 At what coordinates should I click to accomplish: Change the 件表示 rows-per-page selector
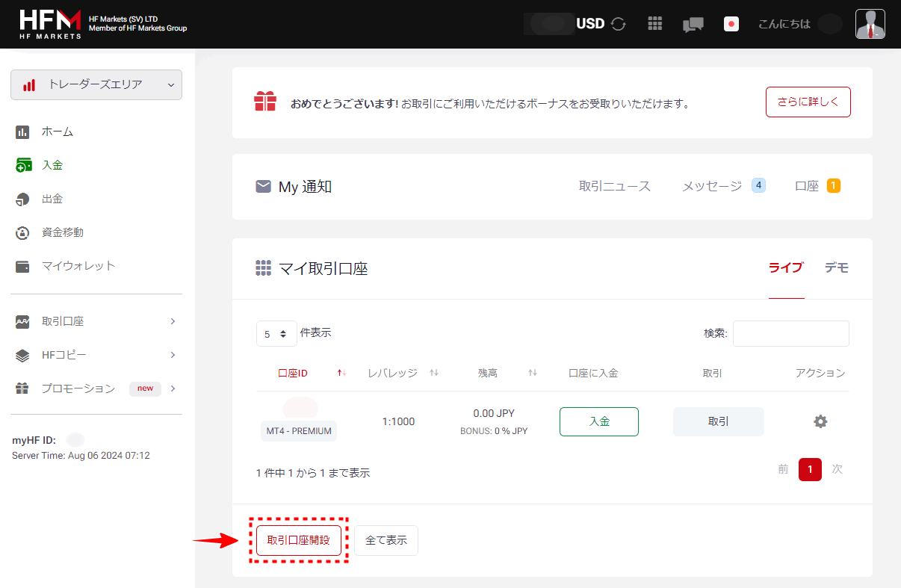coord(276,334)
